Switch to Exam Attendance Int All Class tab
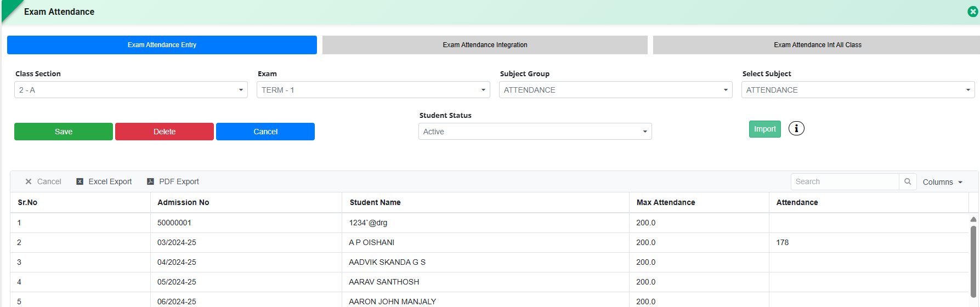Image resolution: width=980 pixels, height=307 pixels. click(x=817, y=45)
